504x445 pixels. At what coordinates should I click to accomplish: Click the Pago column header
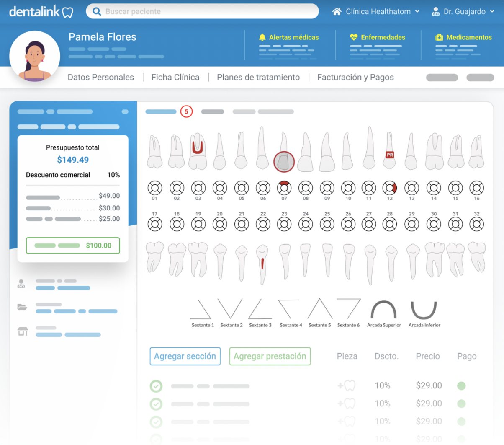tap(467, 356)
